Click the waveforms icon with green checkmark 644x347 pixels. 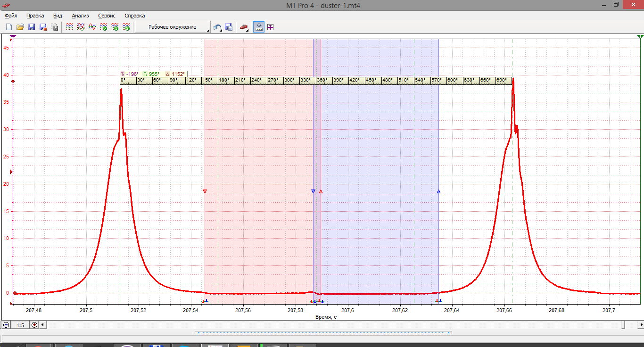point(103,27)
